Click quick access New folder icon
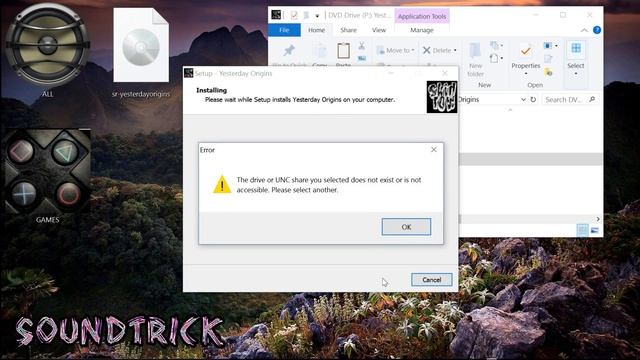This screenshot has width=640, height=360. click(x=306, y=16)
